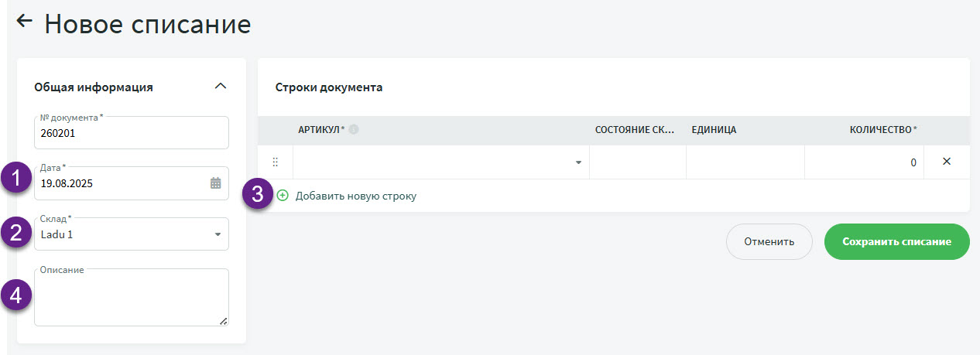Click the Количество cell in the row
The image size is (980, 355).
863,162
